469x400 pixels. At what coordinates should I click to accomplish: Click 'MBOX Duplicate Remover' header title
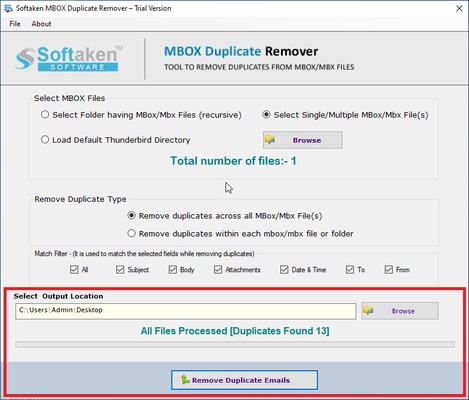(241, 51)
